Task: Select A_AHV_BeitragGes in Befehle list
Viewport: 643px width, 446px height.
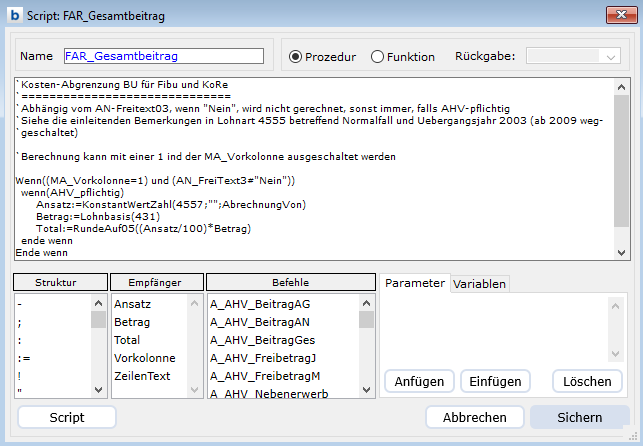Action: point(255,340)
